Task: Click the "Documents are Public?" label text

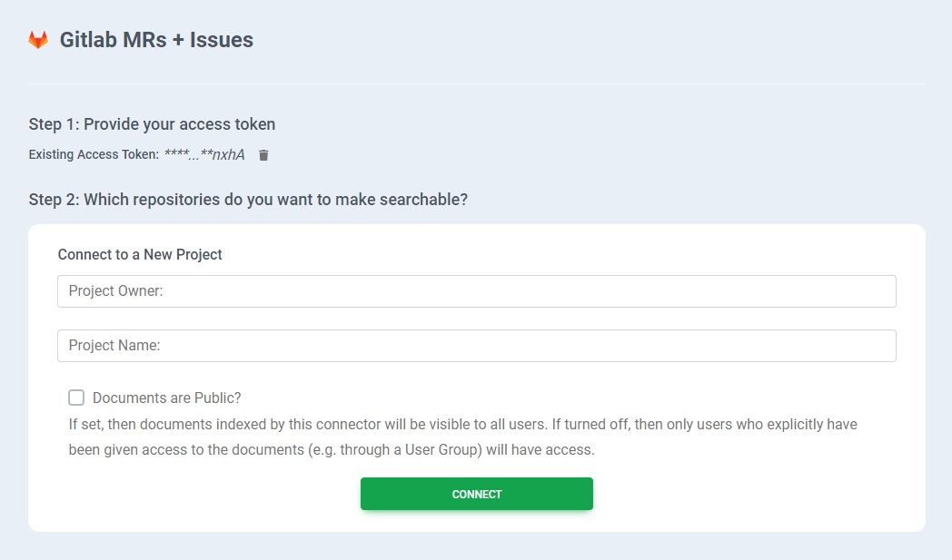Action: 166,398
